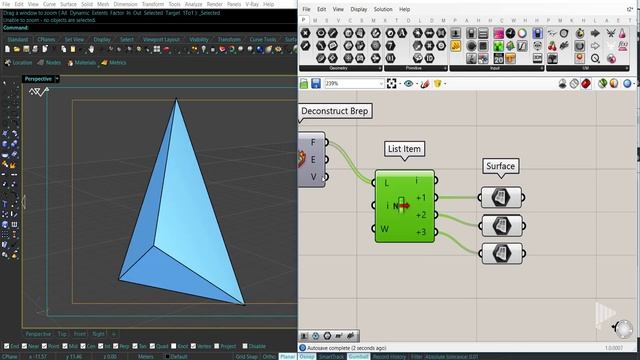Select the List Item component on canvas
The height and width of the screenshot is (360, 640).
pyautogui.click(x=404, y=206)
